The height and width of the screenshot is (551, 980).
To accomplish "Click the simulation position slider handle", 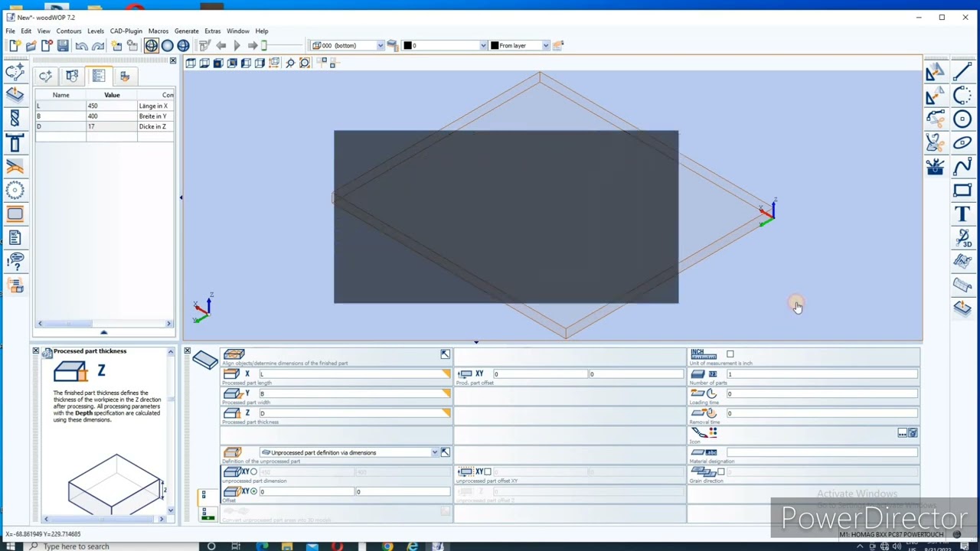I will click(264, 46).
